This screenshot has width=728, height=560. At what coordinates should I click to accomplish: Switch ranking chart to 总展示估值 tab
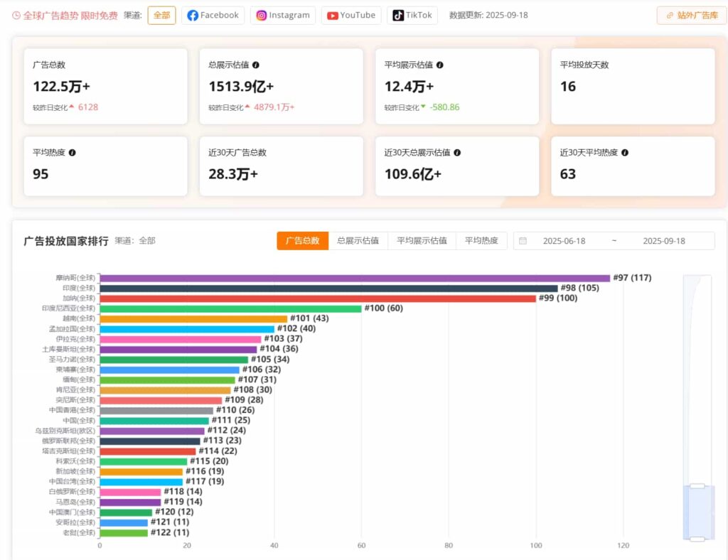coord(358,241)
